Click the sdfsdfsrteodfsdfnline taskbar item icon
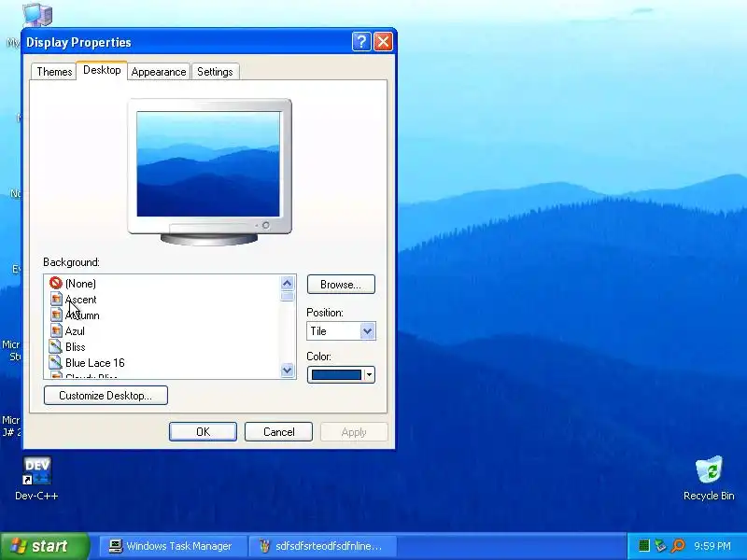 [x=264, y=546]
